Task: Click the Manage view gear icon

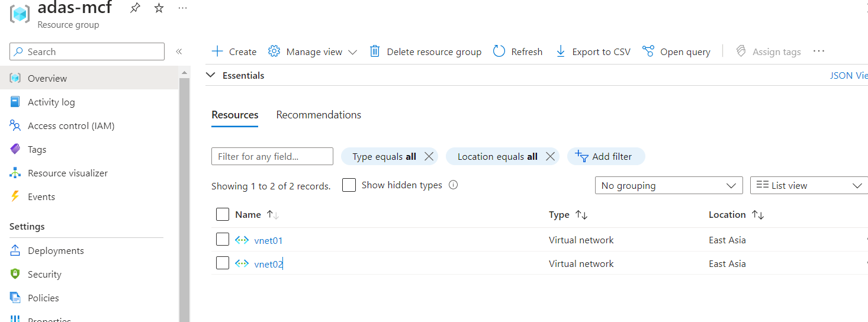Action: point(274,51)
